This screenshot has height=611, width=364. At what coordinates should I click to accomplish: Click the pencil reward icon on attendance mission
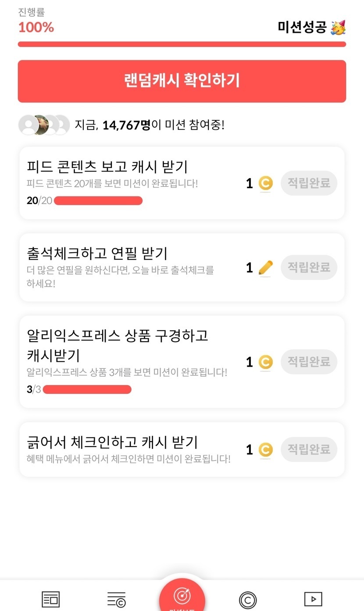tap(265, 268)
